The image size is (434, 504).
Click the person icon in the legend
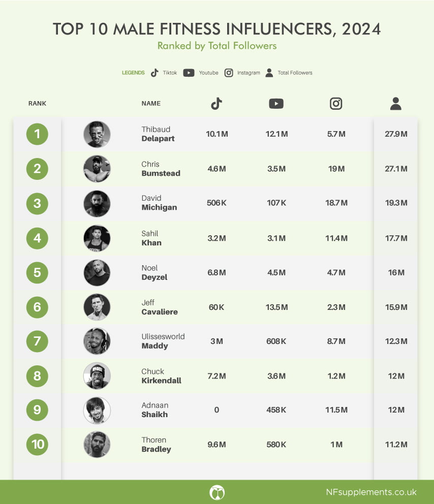click(269, 73)
